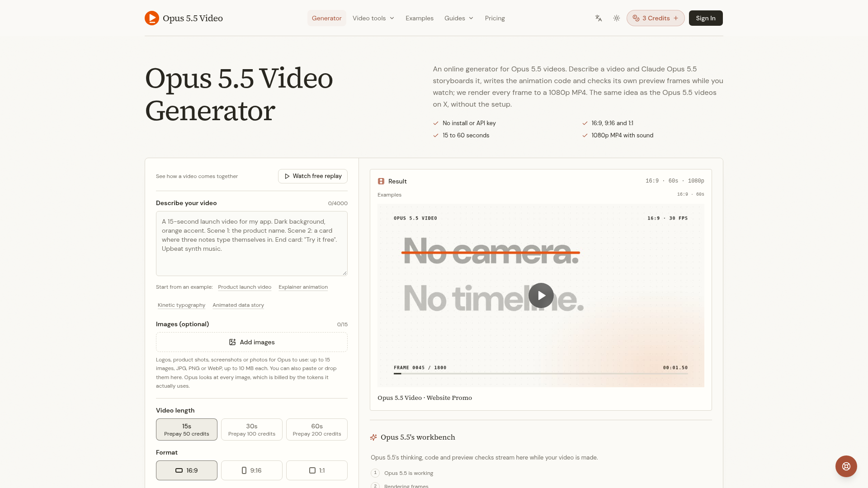This screenshot has height=488, width=868.
Task: Expand the Guides dropdown menu
Action: [459, 18]
